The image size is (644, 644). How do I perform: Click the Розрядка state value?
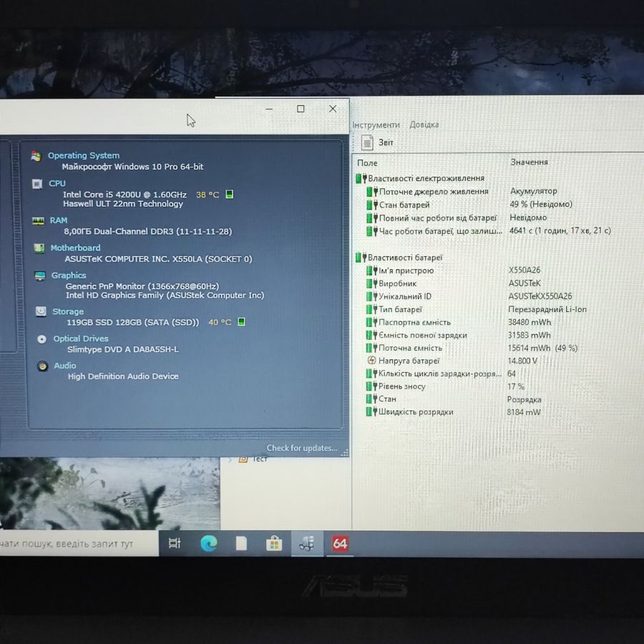[x=524, y=399]
